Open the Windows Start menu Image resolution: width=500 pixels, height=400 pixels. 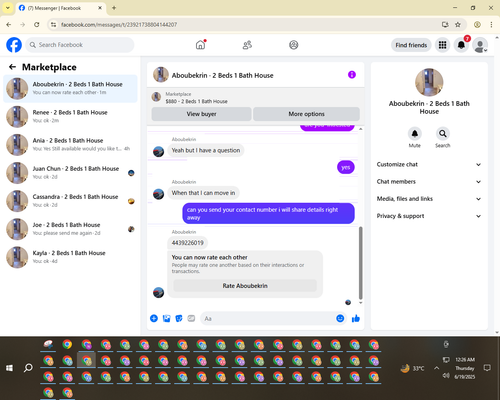click(9, 368)
